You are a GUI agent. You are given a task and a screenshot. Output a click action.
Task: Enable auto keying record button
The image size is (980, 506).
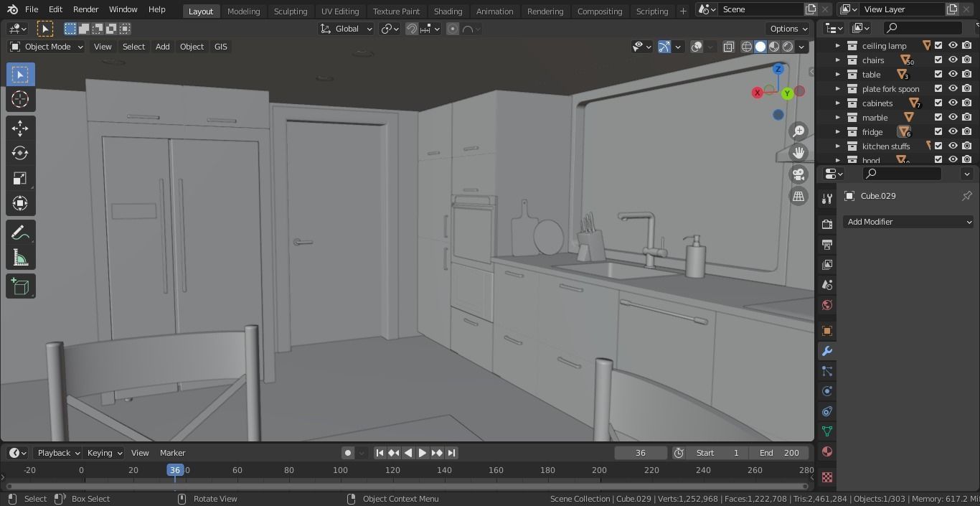348,453
